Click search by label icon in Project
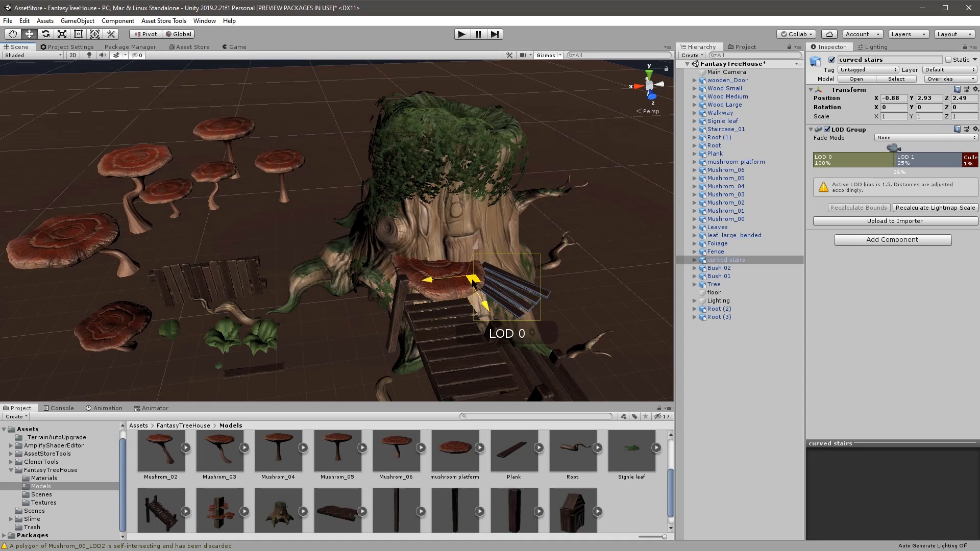980x551 pixels. click(x=634, y=416)
